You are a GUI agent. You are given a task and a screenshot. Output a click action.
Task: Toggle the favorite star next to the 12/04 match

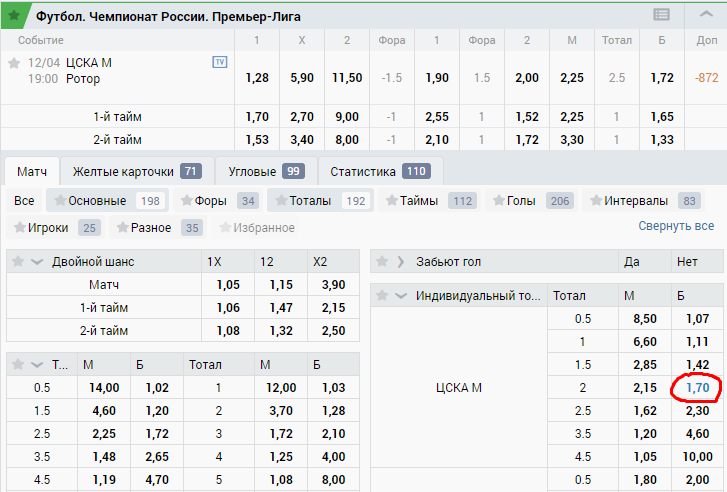point(14,63)
